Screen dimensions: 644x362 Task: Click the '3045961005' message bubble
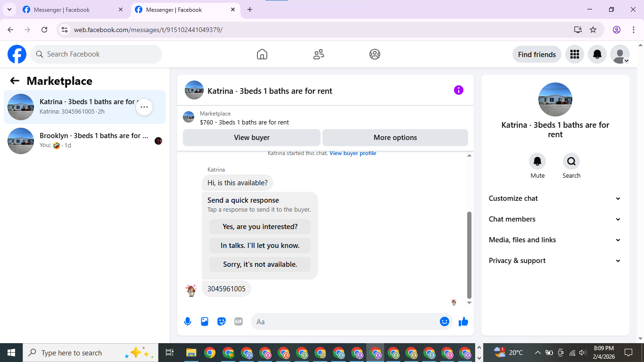pos(226,289)
